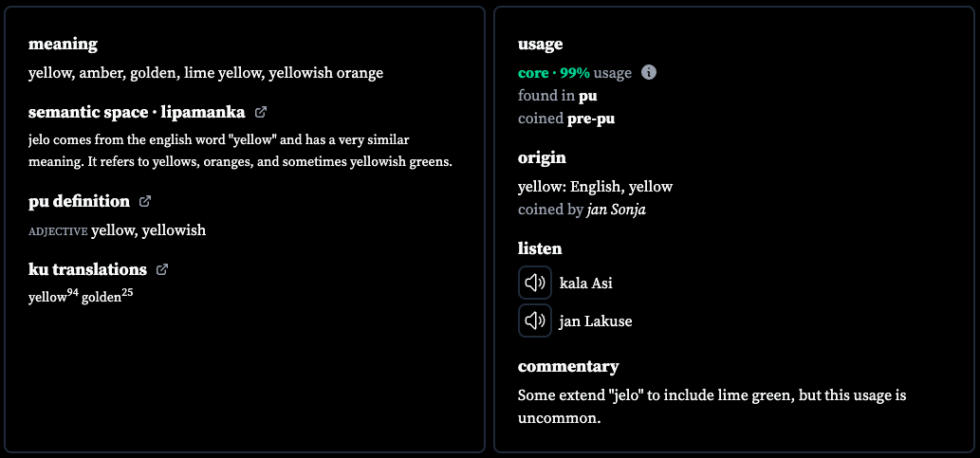The height and width of the screenshot is (458, 980).
Task: Click the core · 99% usage label
Action: pyautogui.click(x=575, y=73)
